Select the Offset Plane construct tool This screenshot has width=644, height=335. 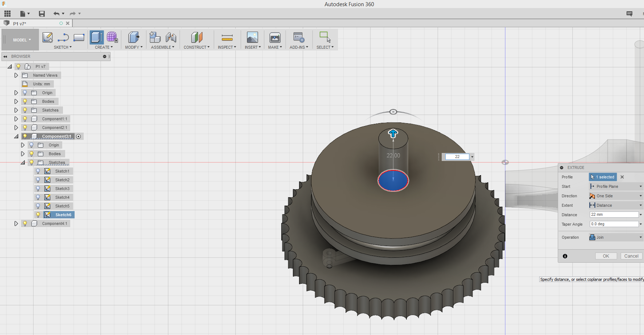coord(196,37)
